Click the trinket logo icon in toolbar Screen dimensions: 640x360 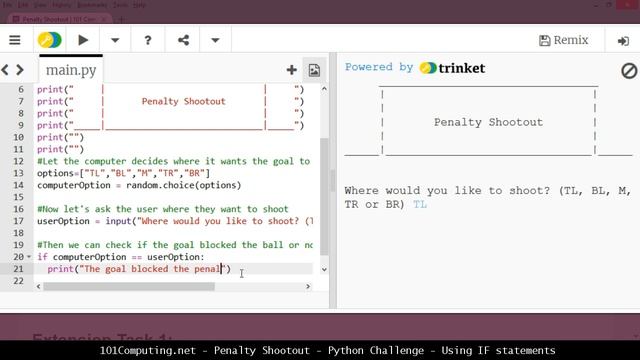(x=49, y=40)
